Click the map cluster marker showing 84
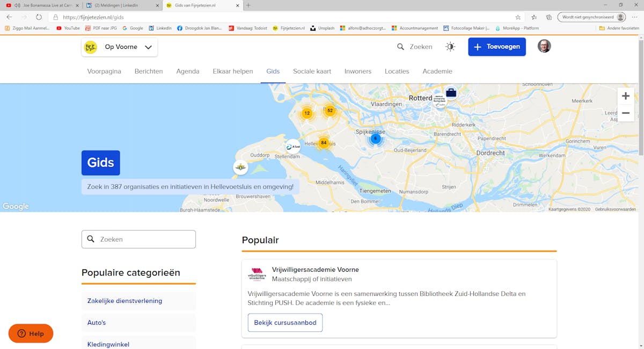The height and width of the screenshot is (349, 644). (324, 143)
